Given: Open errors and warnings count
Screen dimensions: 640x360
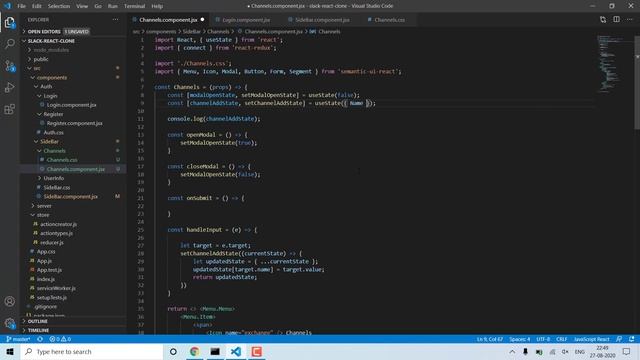Looking at the screenshot, I should click(60, 339).
